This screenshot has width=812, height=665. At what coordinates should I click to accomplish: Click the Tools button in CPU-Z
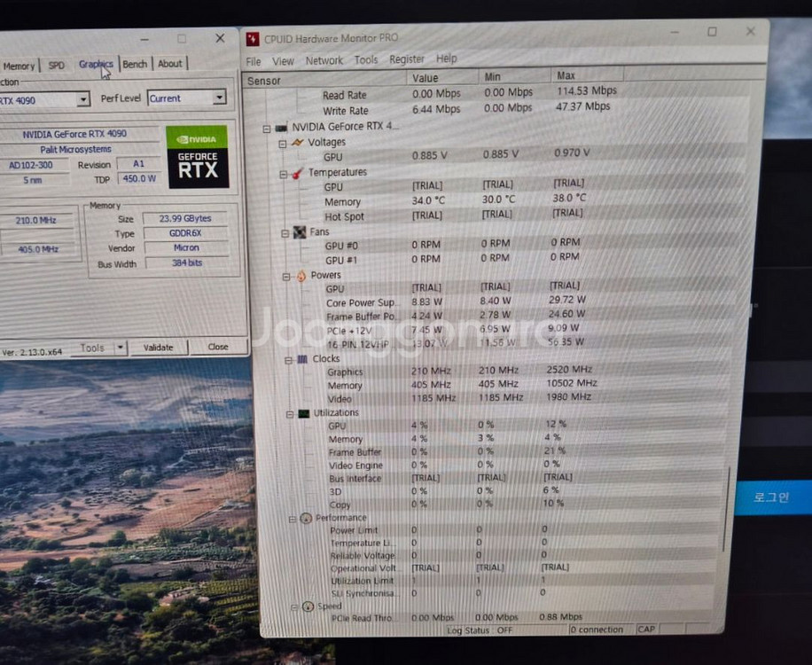(x=91, y=348)
